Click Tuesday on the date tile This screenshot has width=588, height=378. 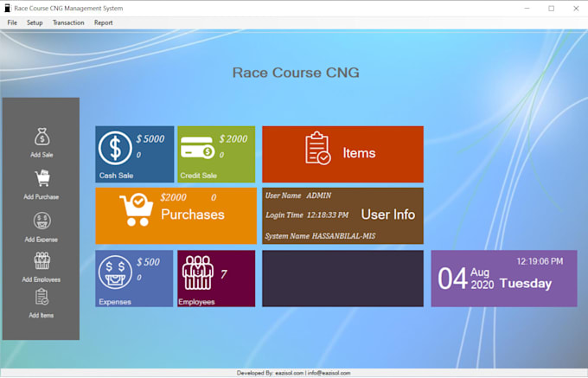click(x=526, y=284)
